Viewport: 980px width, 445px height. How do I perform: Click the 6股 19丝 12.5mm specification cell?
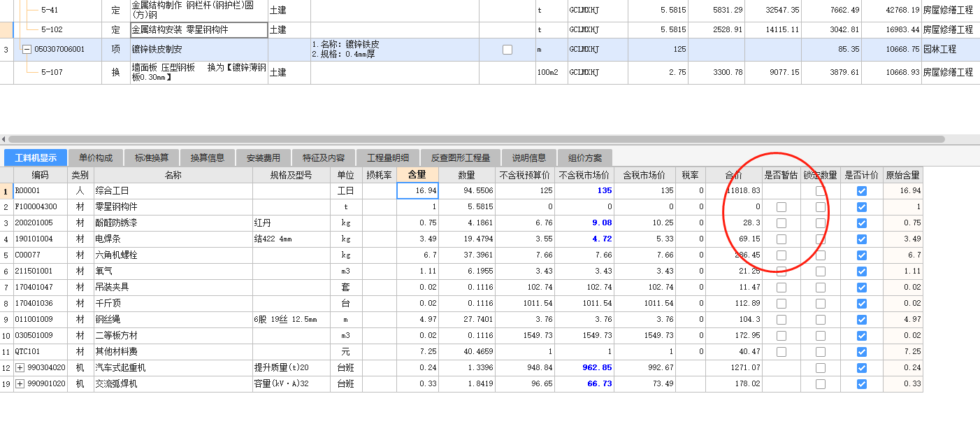(x=291, y=319)
